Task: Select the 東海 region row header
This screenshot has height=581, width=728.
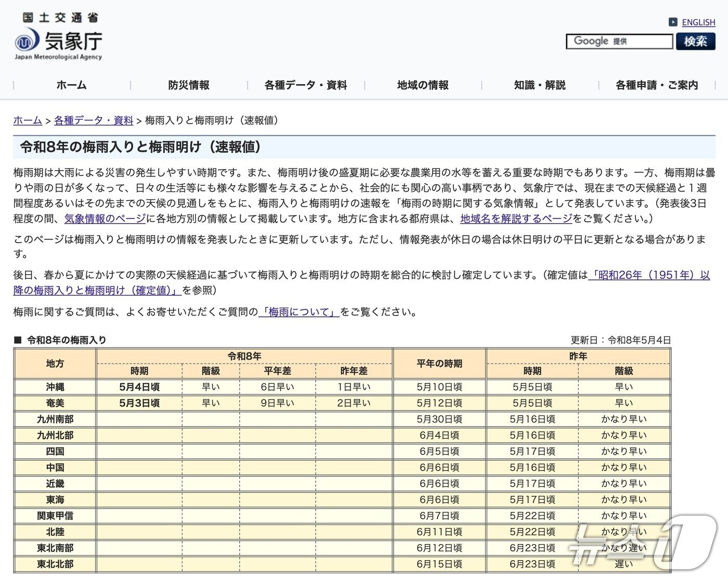Action: tap(55, 500)
